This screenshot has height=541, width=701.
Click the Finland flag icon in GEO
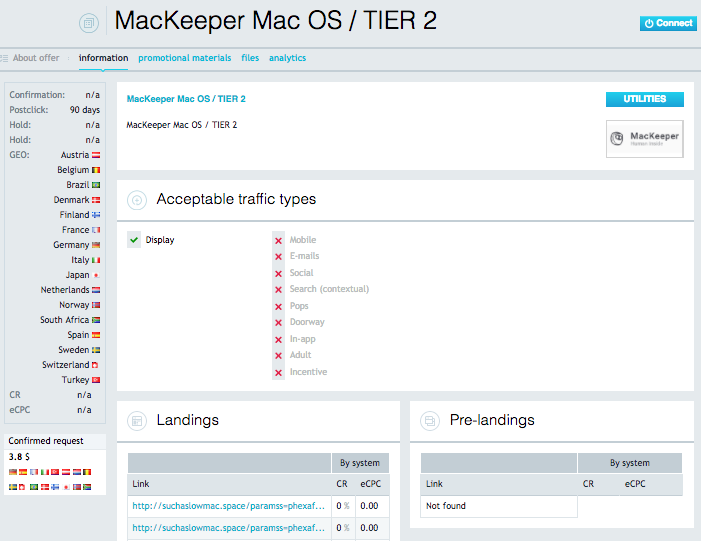(x=96, y=215)
